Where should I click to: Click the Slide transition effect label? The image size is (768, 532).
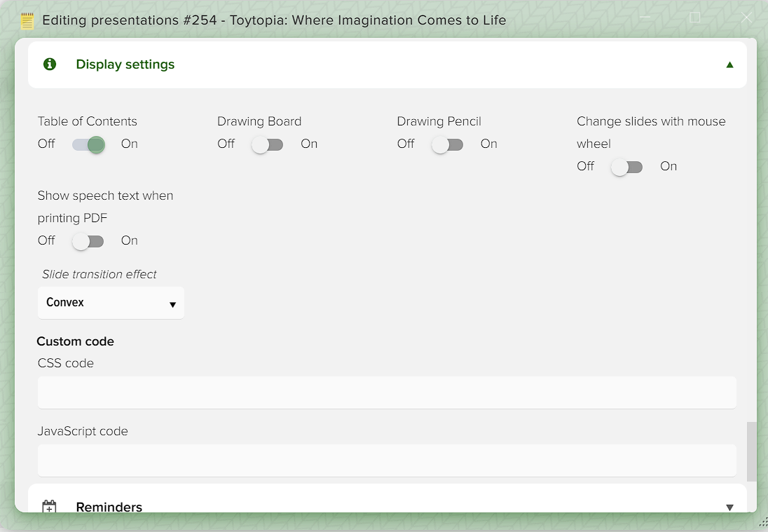point(100,274)
